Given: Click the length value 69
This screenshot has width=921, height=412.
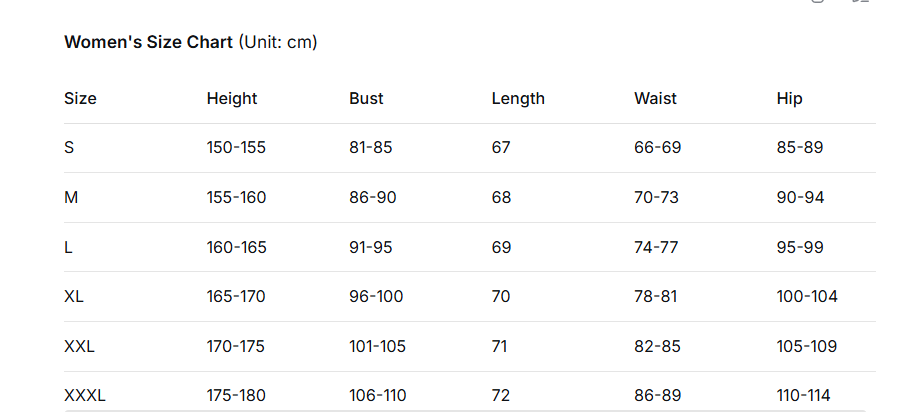Looking at the screenshot, I should pyautogui.click(x=501, y=247).
